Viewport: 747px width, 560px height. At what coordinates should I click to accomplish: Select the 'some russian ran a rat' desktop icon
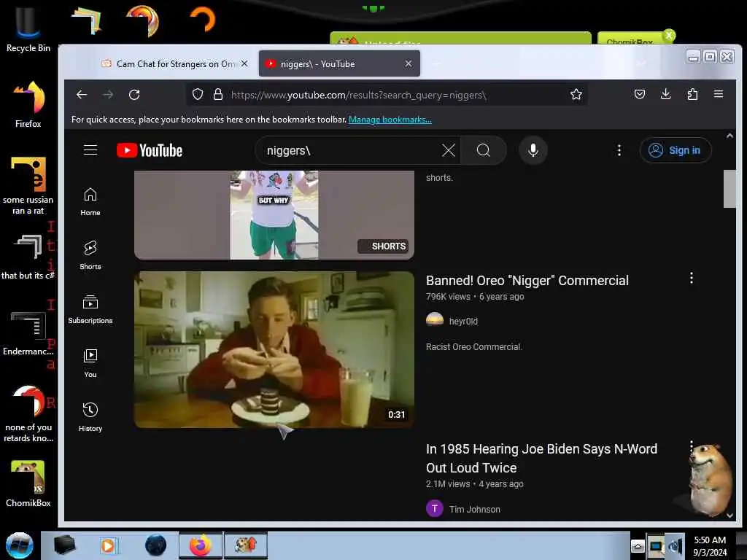pyautogui.click(x=28, y=186)
